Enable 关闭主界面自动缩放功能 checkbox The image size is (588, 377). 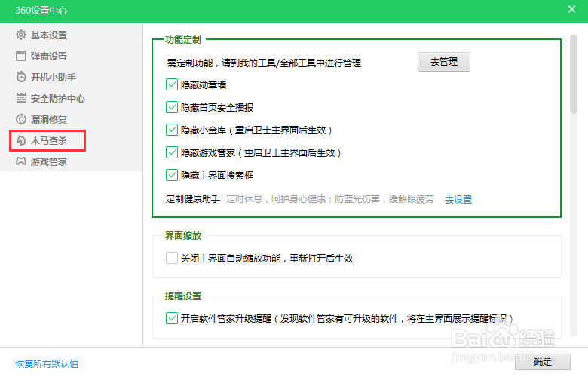coord(172,258)
